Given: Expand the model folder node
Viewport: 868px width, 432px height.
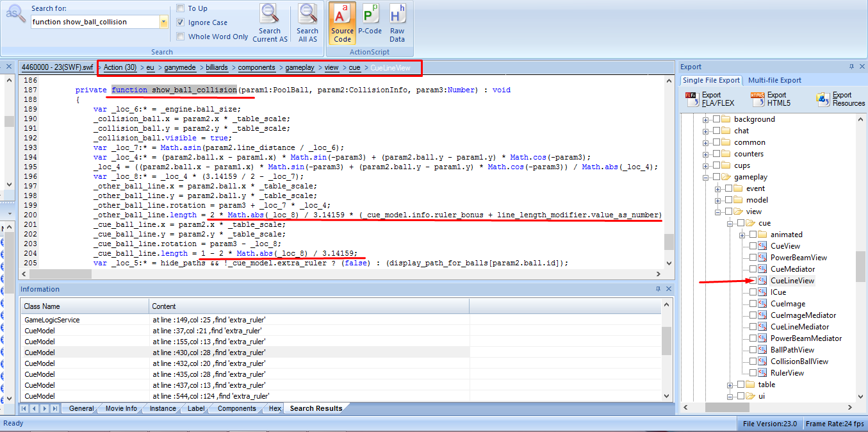Looking at the screenshot, I should [718, 200].
